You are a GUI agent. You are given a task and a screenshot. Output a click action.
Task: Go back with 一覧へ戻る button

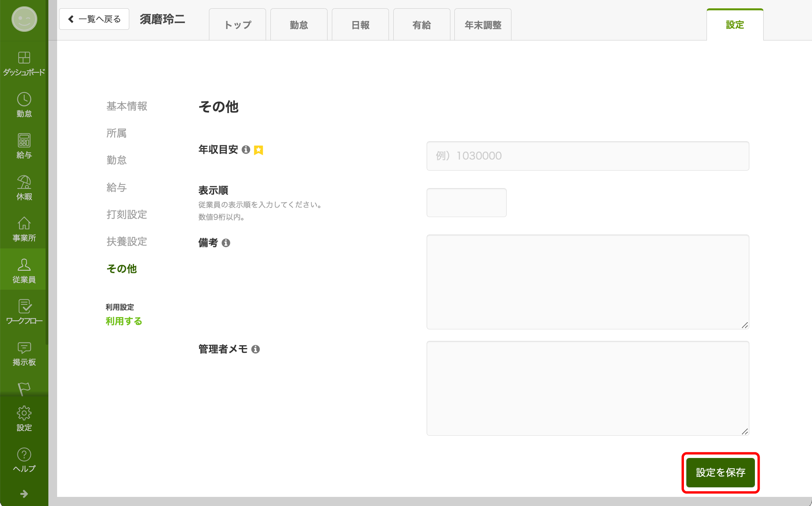(x=94, y=19)
